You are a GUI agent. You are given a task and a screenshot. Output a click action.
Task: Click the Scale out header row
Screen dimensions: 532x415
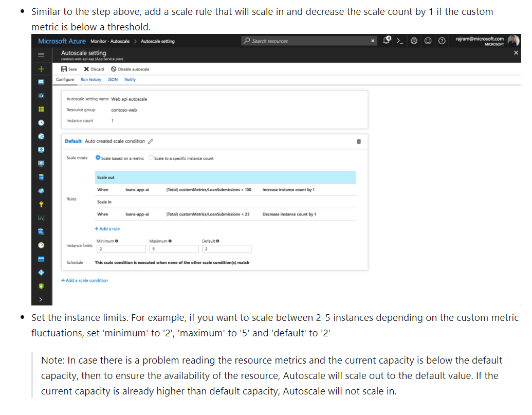tap(225, 177)
